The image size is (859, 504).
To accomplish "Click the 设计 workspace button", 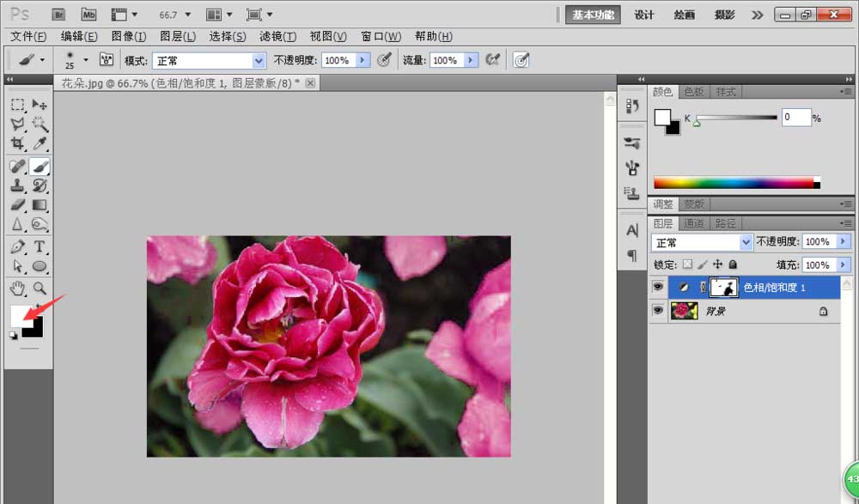I will coord(644,15).
